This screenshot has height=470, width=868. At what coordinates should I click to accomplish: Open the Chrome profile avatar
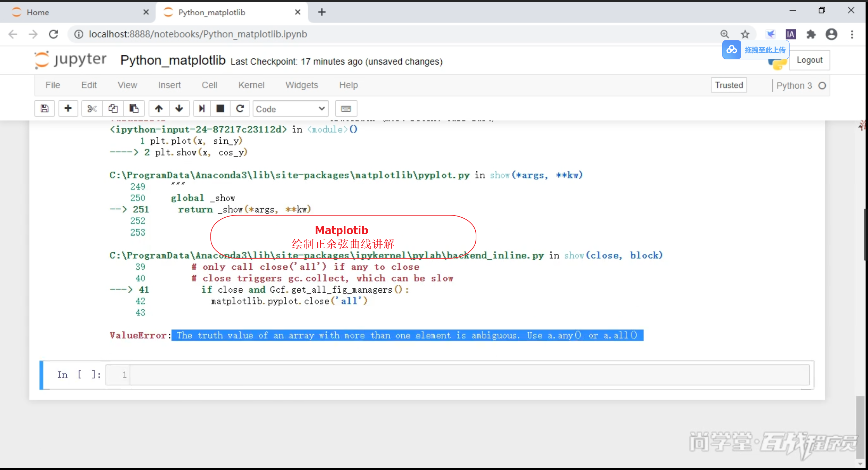point(831,34)
